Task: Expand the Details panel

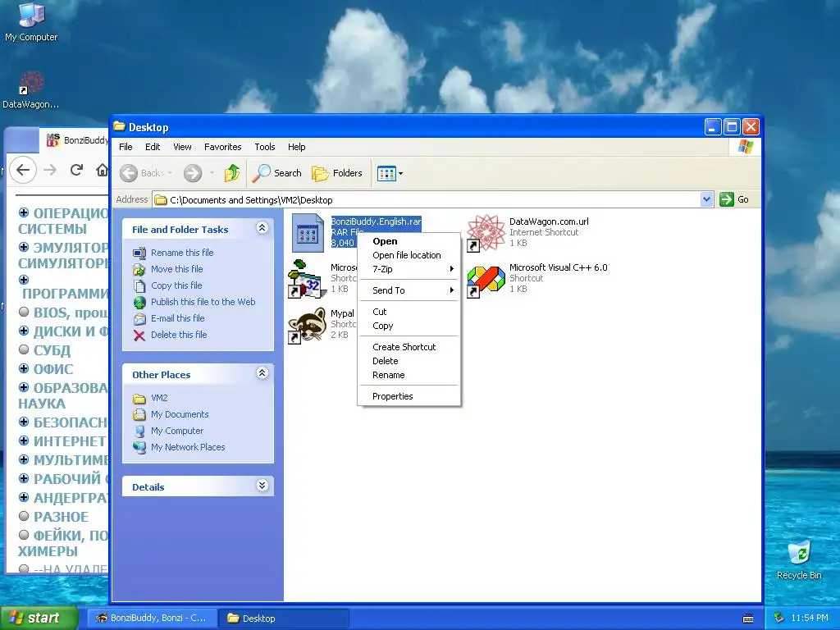Action: click(x=262, y=486)
